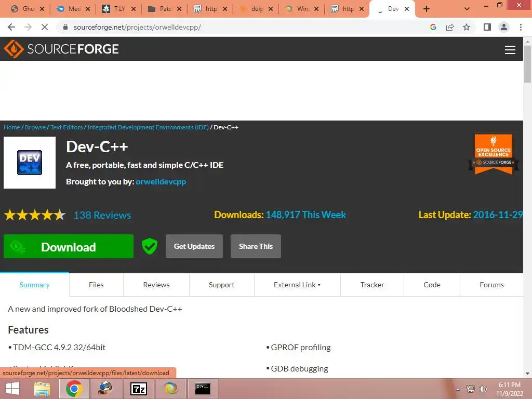This screenshot has height=399, width=532.
Task: Click Integrated Development Environments (IDE) breadcrumb
Action: [x=148, y=127]
